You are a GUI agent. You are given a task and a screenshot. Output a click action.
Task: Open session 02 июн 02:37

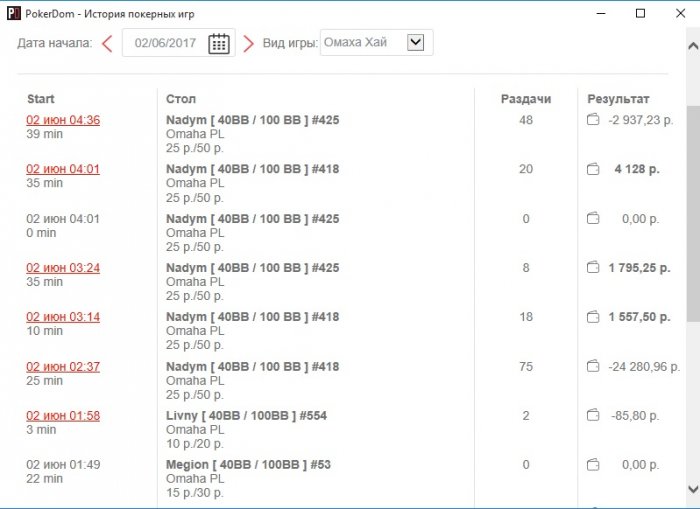(63, 367)
